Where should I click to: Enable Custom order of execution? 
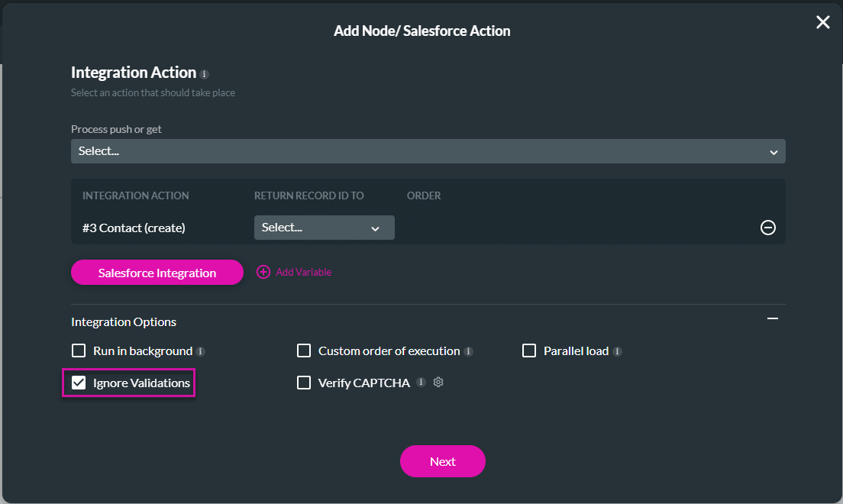pos(303,351)
